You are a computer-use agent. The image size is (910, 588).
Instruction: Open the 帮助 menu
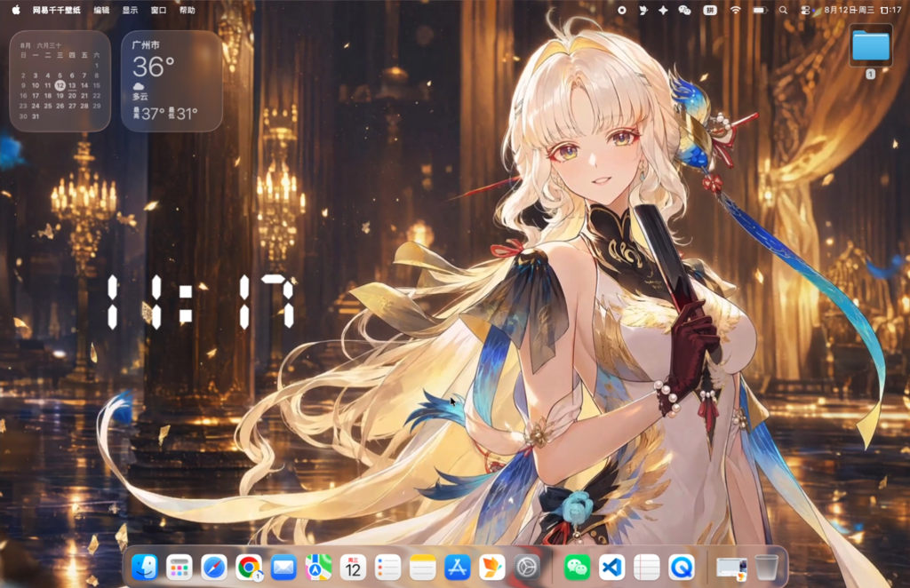(x=187, y=10)
